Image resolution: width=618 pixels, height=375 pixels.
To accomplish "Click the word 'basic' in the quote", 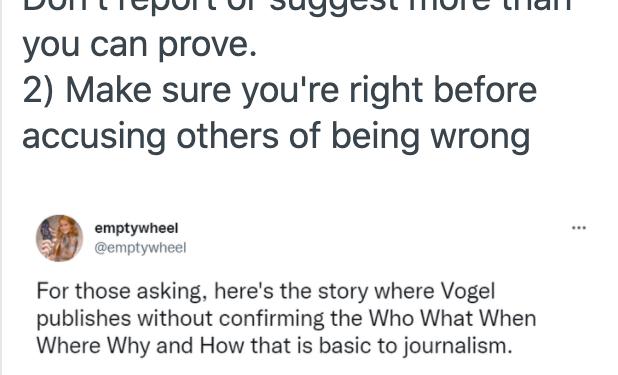I will [x=345, y=346].
